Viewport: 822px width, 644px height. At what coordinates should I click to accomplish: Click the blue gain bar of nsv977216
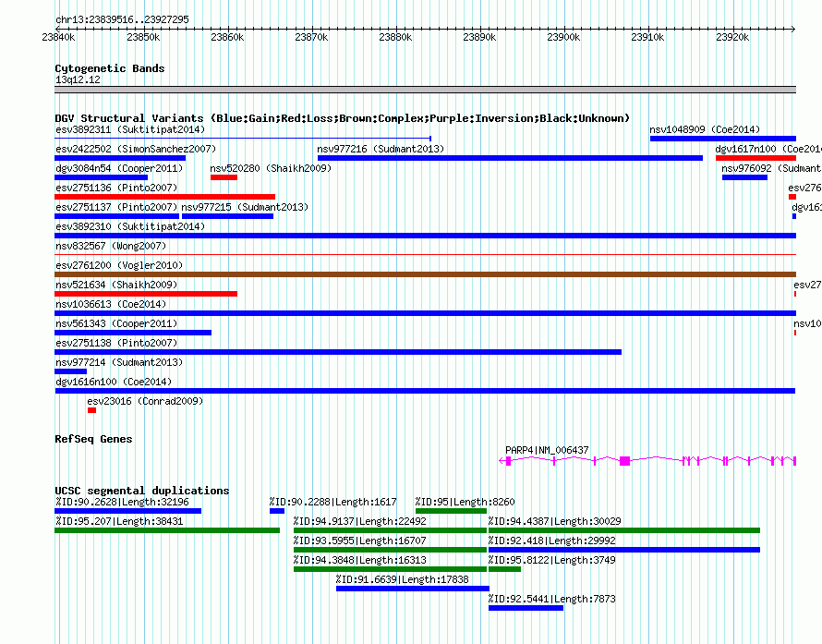[x=510, y=158]
